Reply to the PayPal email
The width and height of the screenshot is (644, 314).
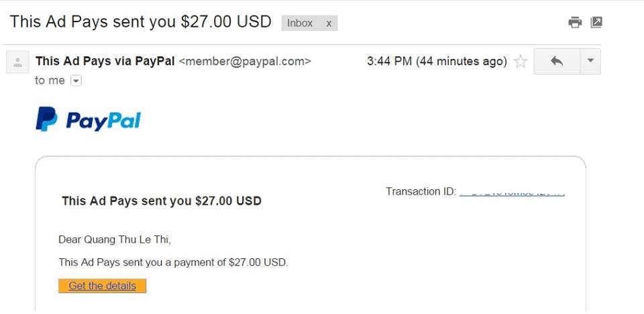[557, 61]
